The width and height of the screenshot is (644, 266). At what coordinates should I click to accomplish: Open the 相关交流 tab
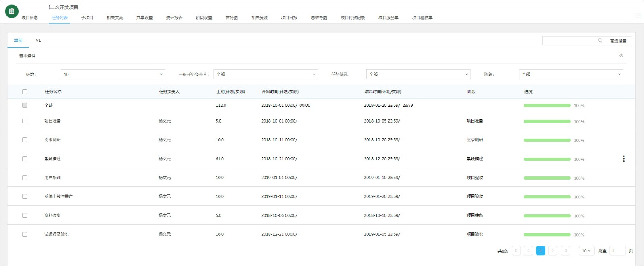coord(115,18)
